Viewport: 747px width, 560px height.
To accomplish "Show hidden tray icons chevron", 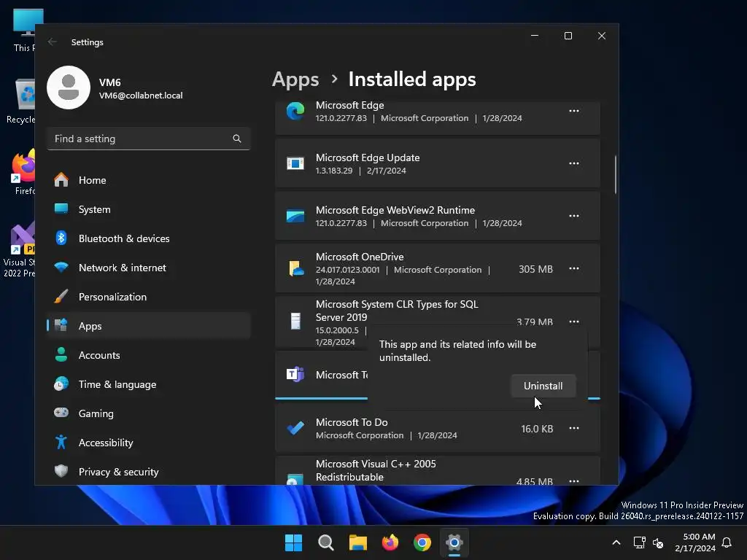I will (x=616, y=542).
